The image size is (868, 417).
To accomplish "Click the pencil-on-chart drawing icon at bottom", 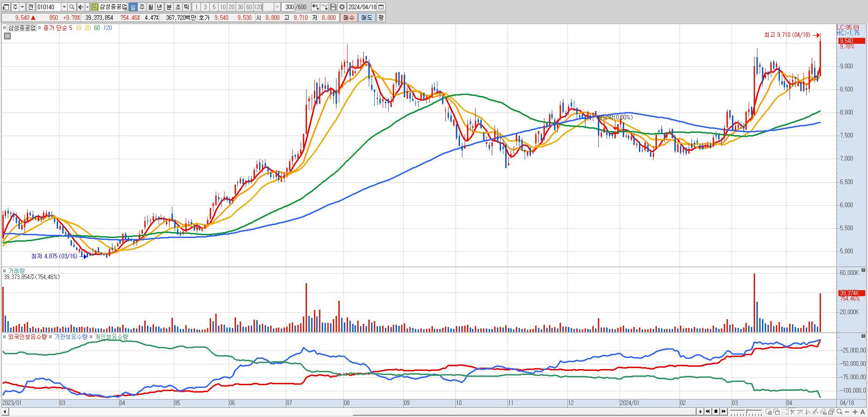I will (x=815, y=411).
